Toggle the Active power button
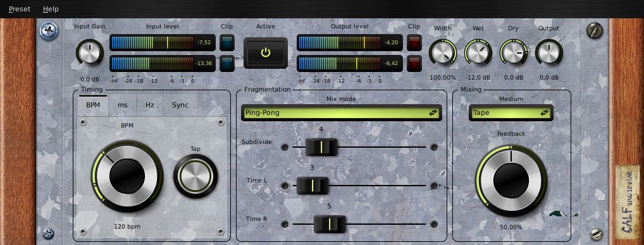 [265, 53]
